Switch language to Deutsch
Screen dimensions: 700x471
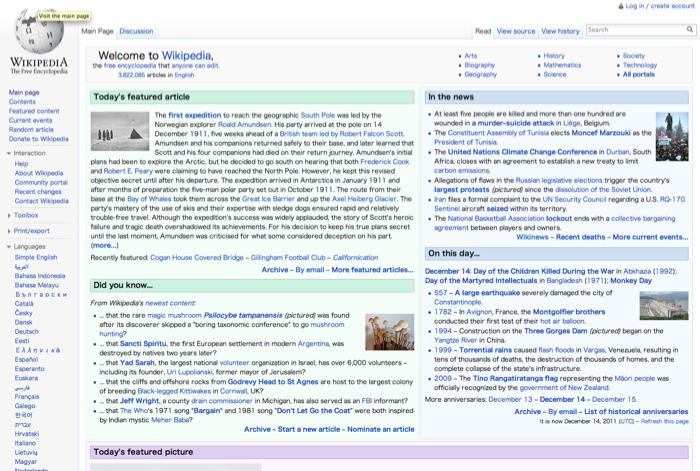(27, 332)
